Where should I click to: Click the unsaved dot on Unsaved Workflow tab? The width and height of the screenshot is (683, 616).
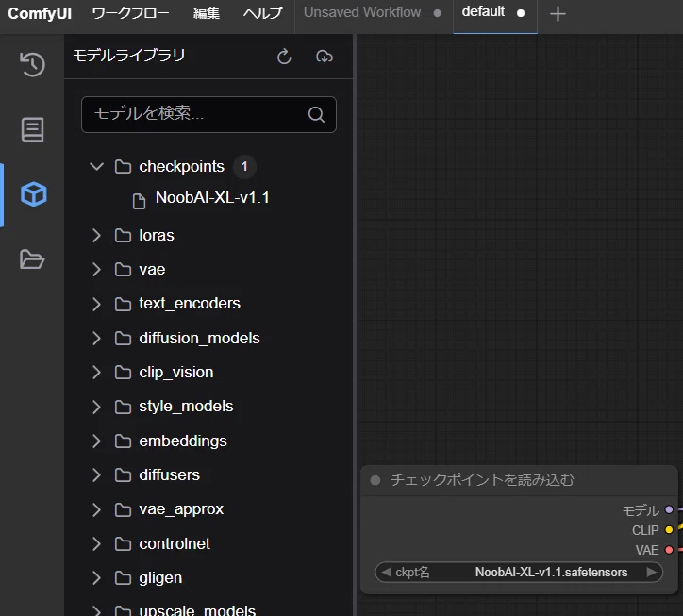pos(438,13)
